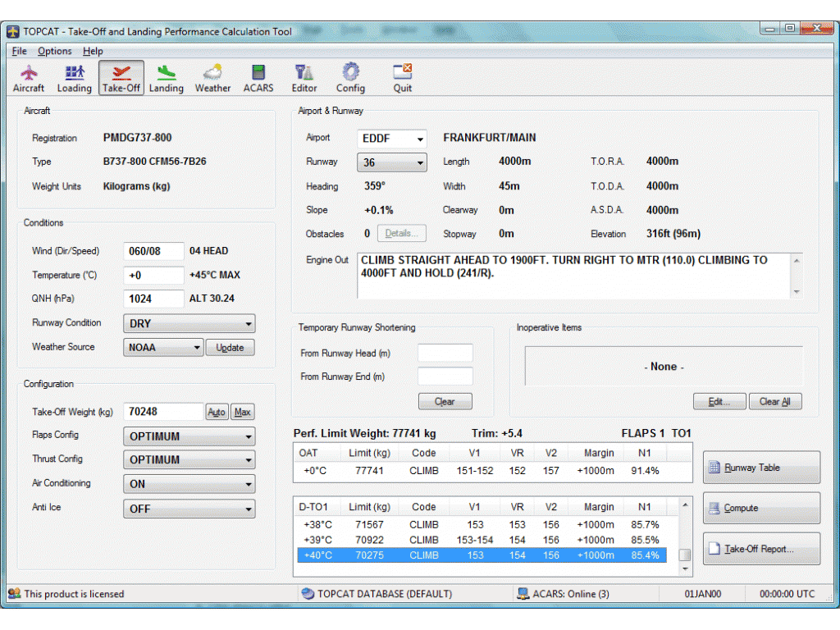840x630 pixels.
Task: Click the ACARS online status icon
Action: tap(523, 594)
